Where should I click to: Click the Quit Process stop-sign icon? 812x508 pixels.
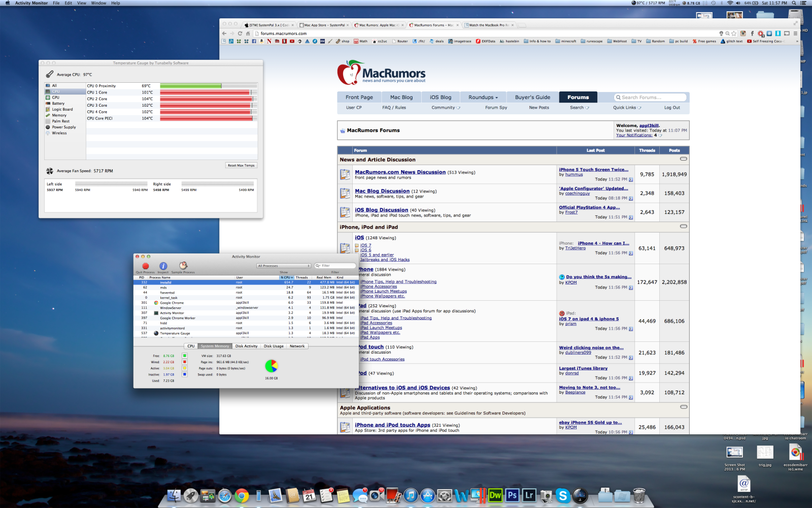tap(146, 266)
